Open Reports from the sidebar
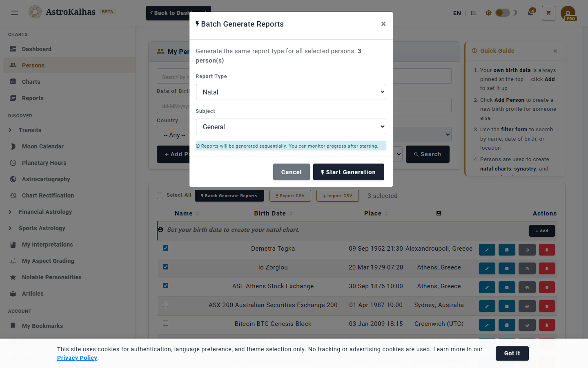Viewport: 588px width, 368px height. [x=33, y=98]
